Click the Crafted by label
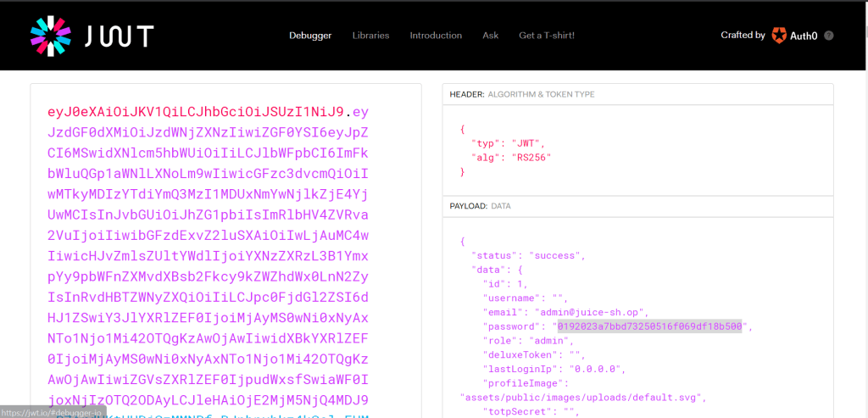This screenshot has height=418, width=868. coord(743,36)
